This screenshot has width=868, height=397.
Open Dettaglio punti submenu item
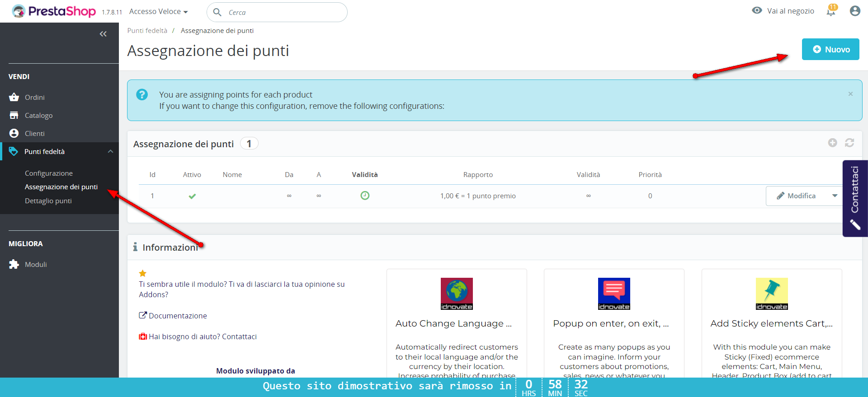pos(48,201)
